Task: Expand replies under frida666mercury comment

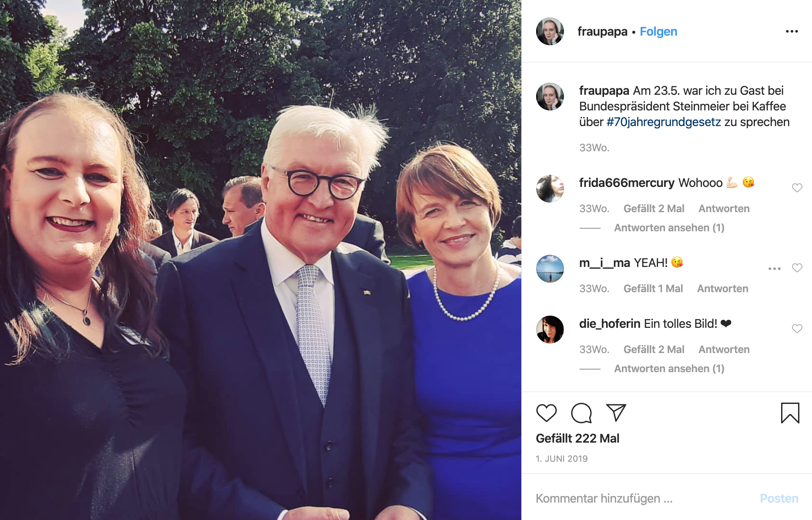Action: tap(669, 228)
